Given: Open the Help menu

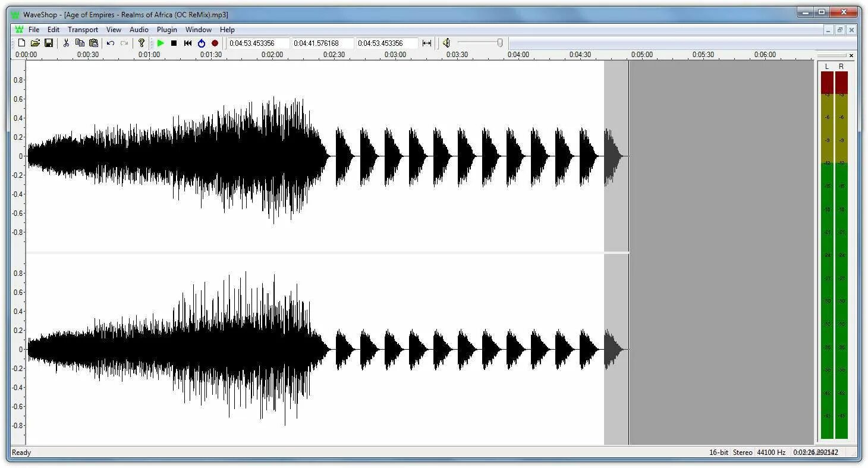Looking at the screenshot, I should click(x=227, y=30).
